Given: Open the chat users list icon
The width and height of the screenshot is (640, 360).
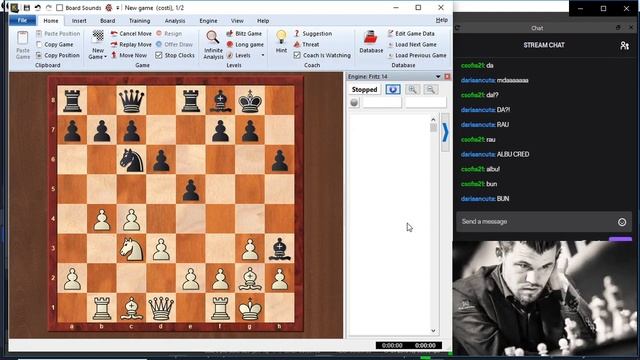Looking at the screenshot, I should tap(624, 45).
